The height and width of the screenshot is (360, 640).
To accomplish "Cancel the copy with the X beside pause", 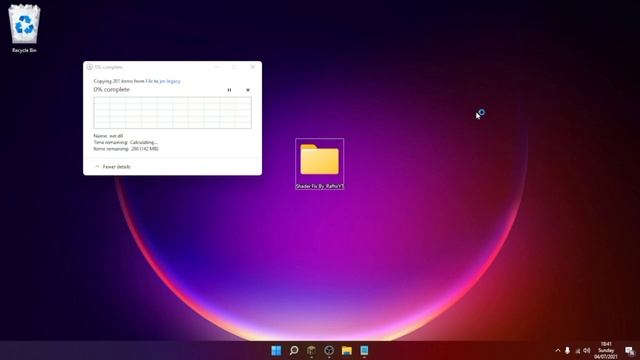I will point(248,90).
